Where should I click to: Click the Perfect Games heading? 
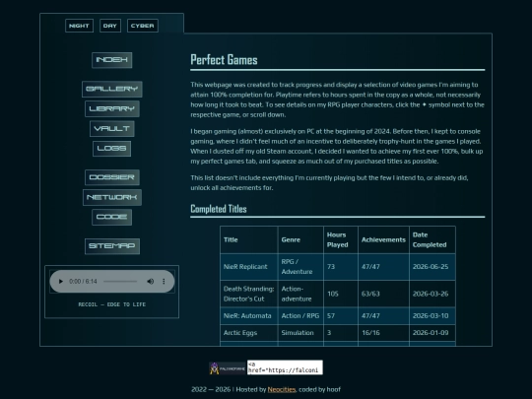[224, 60]
